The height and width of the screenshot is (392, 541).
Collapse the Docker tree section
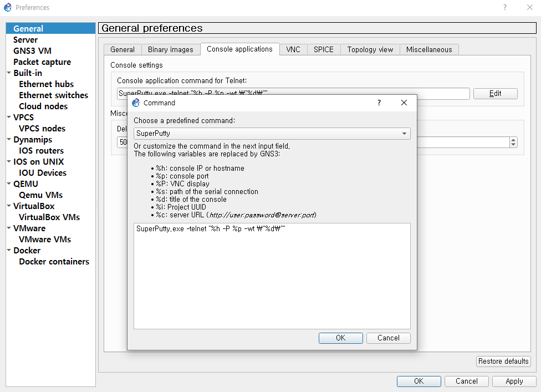point(9,250)
